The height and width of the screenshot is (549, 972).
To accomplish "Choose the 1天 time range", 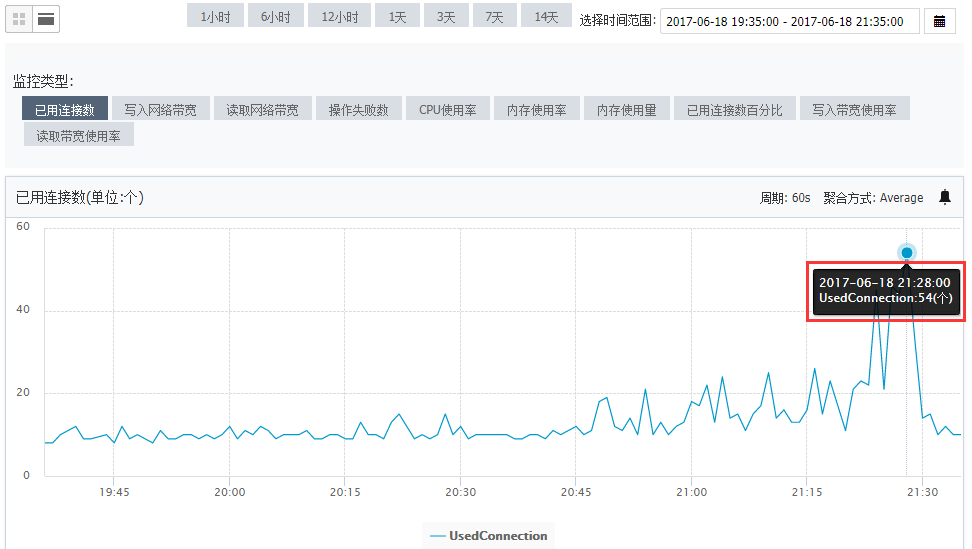I will (x=397, y=15).
